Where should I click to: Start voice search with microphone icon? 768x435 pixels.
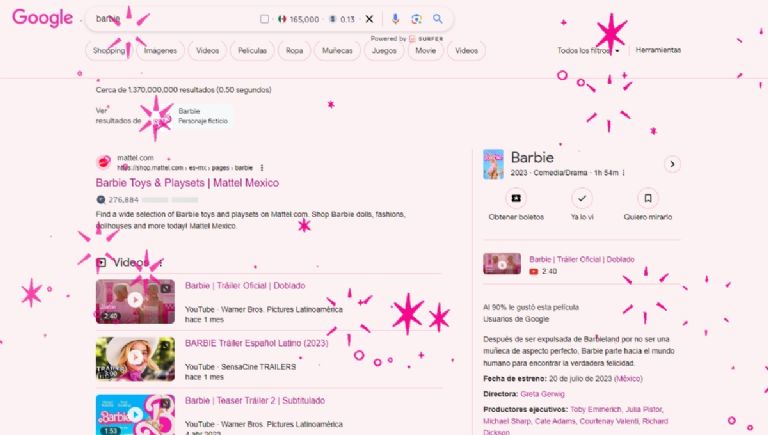pyautogui.click(x=395, y=19)
